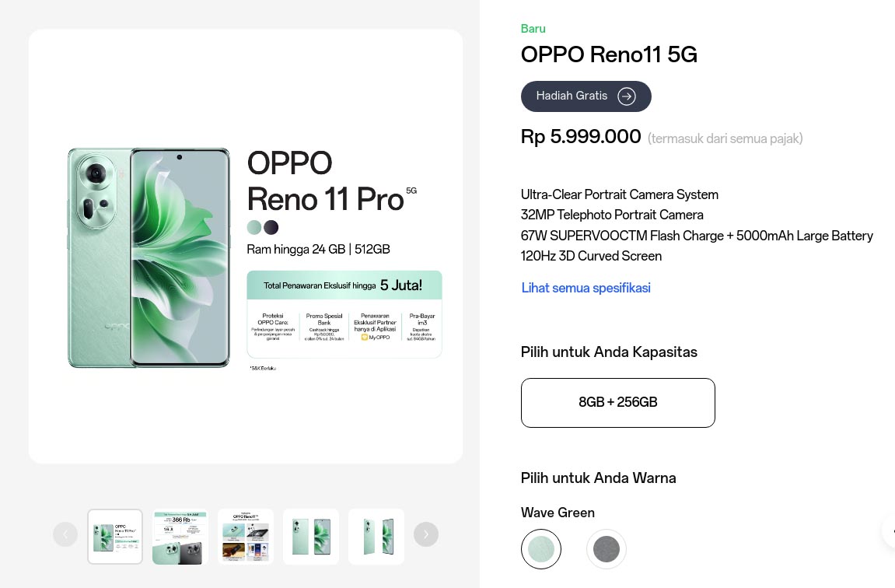Click the previous-image left arrow on carousel
The image size is (895, 588).
point(65,534)
